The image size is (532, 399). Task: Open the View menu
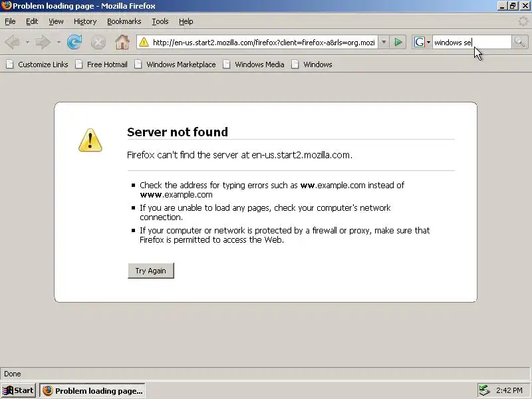pos(56,21)
